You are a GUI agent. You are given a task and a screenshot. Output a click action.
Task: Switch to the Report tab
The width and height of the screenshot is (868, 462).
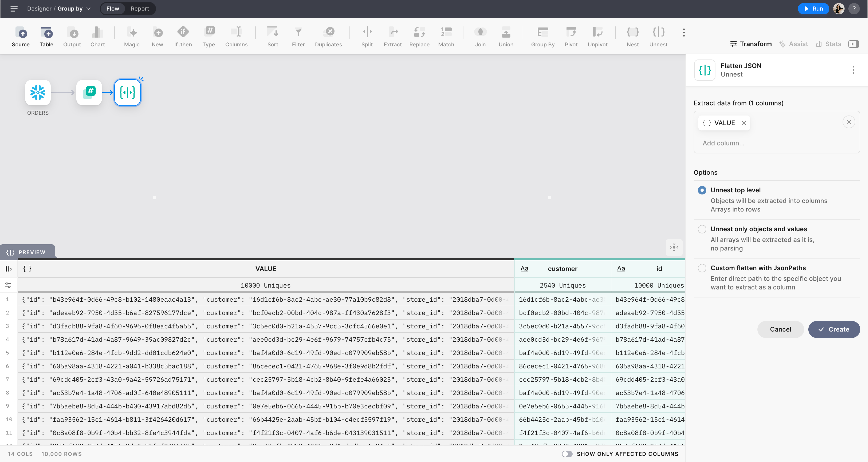(x=140, y=9)
